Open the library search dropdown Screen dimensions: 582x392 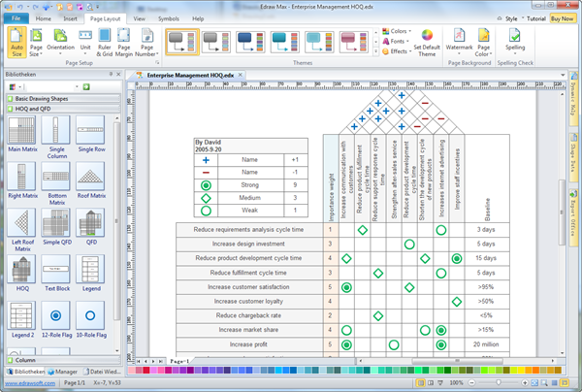(x=77, y=87)
